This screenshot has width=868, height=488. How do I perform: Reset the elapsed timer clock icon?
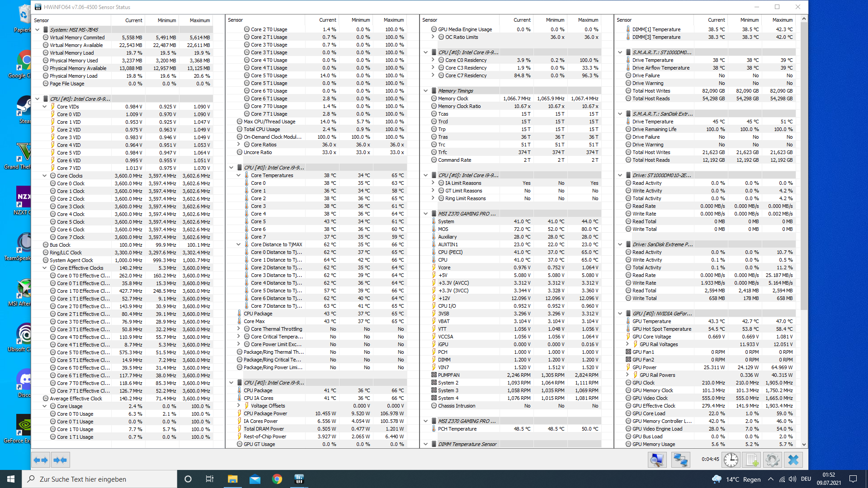tap(731, 460)
